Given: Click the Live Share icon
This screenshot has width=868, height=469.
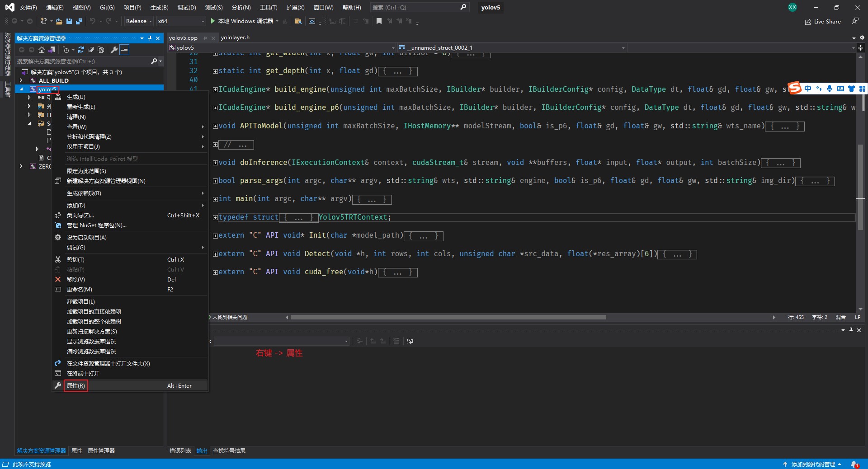Looking at the screenshot, I should click(808, 22).
